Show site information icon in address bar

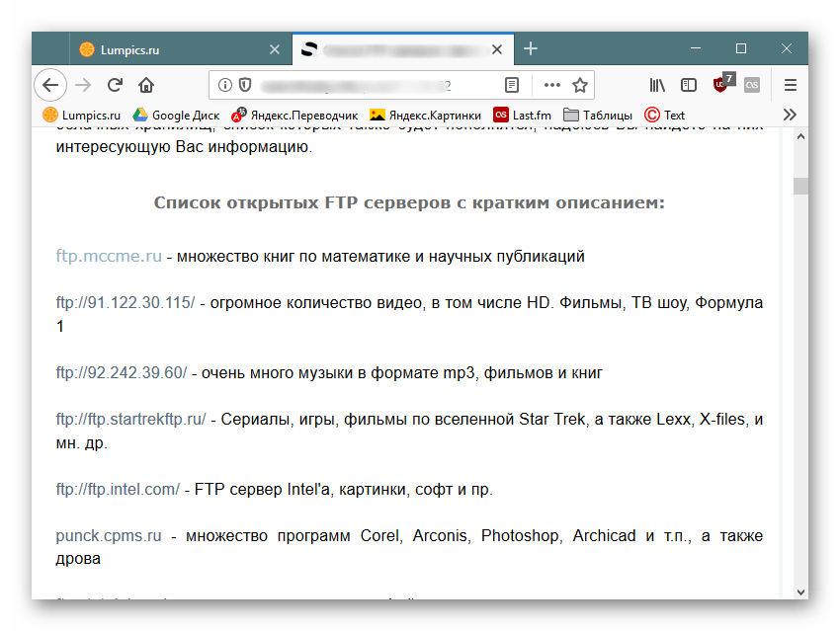(224, 85)
